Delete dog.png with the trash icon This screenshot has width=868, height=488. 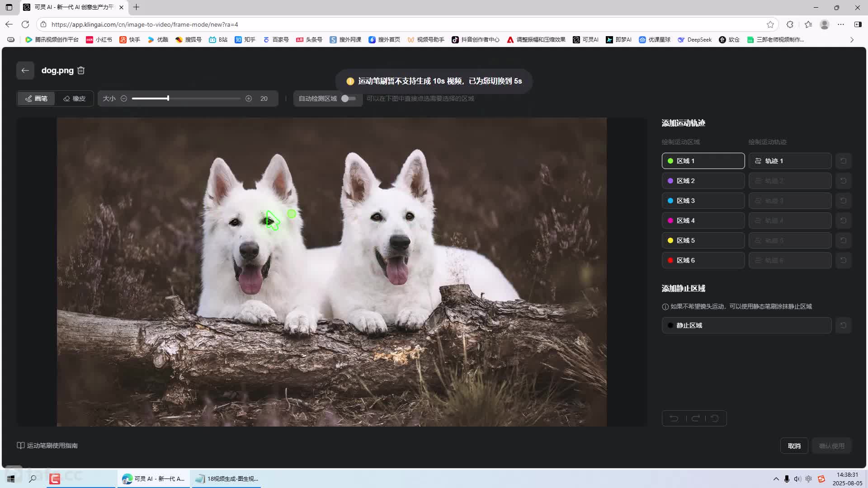(81, 70)
